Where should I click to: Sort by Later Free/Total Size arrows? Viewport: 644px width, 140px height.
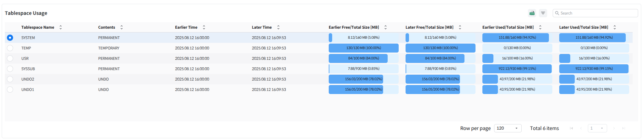460,27
